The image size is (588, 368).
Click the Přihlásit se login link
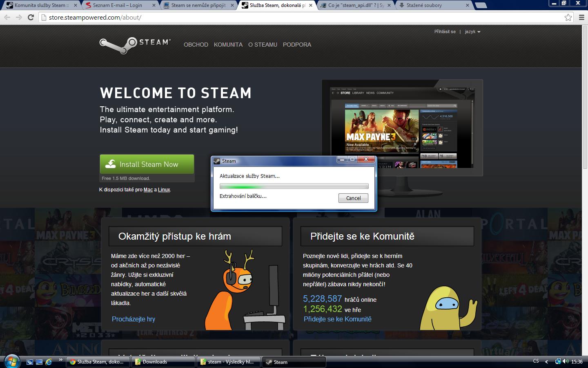(445, 31)
